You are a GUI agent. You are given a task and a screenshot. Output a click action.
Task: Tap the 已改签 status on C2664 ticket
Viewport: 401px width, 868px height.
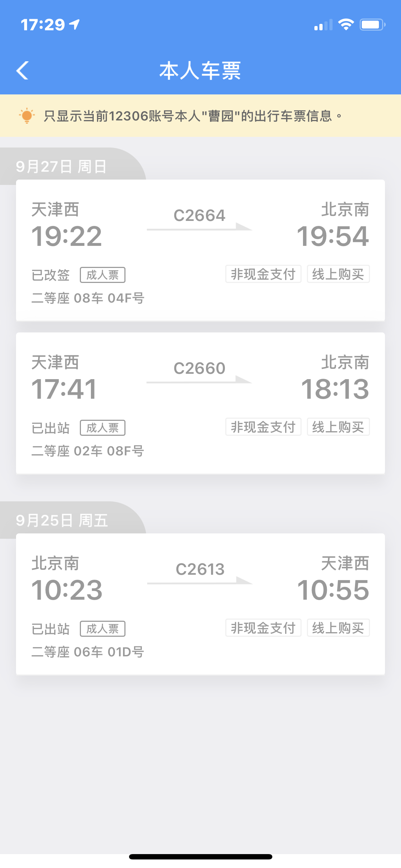click(x=51, y=275)
